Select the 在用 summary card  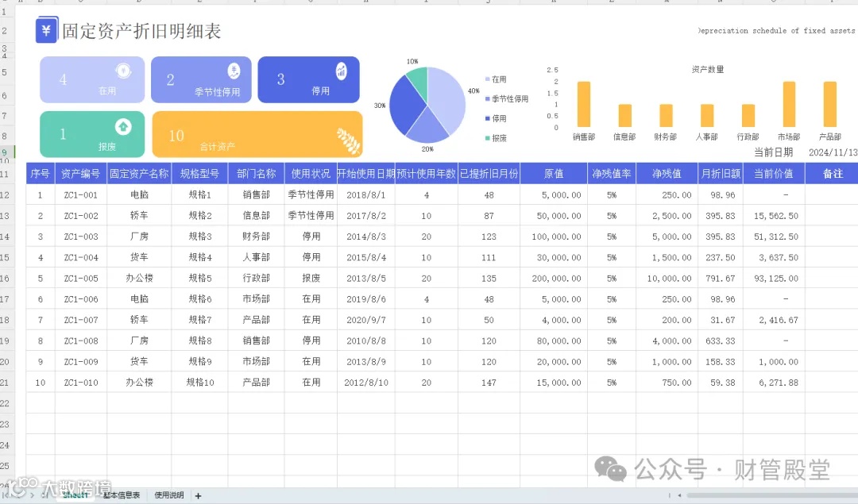(92, 79)
